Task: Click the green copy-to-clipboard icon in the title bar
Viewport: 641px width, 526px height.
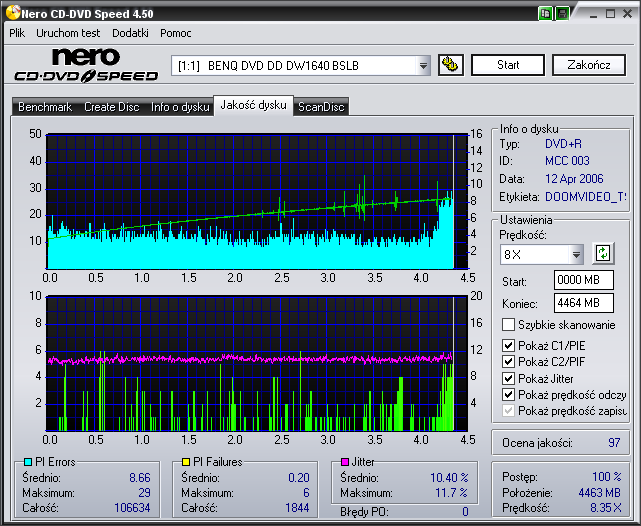Action: (545, 14)
